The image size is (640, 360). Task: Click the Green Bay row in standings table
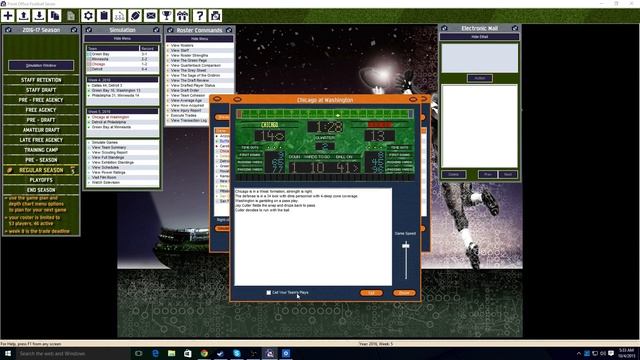[x=122, y=54]
